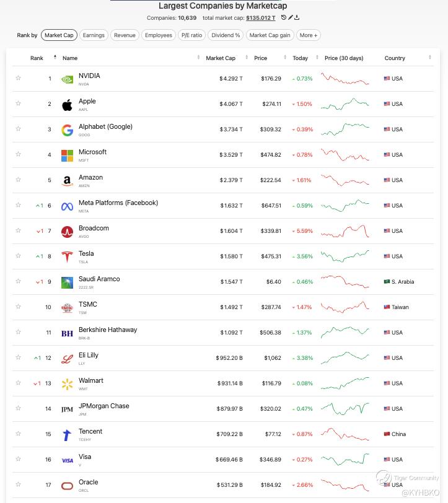Toggle the favorite star for Microsoft
The image size is (448, 503).
pyautogui.click(x=19, y=154)
